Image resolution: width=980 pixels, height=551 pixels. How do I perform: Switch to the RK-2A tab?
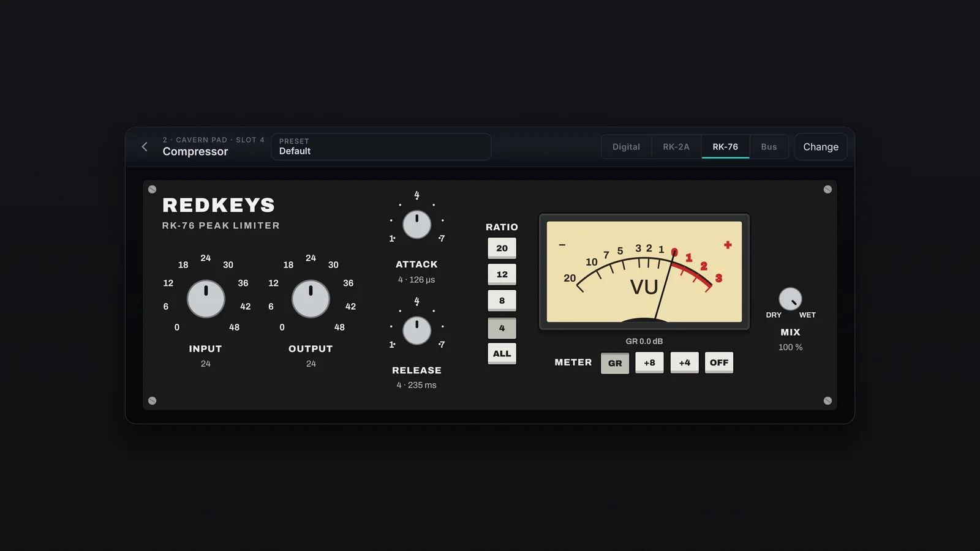tap(676, 147)
